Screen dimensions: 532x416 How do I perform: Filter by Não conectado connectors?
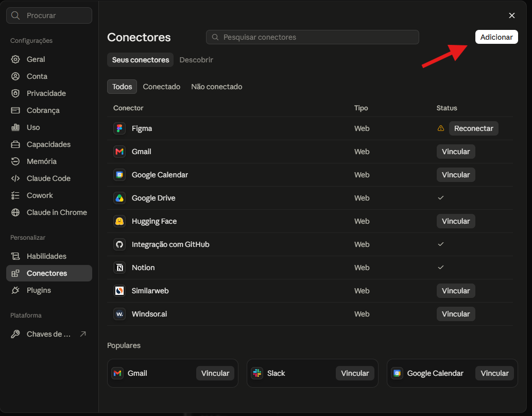tap(216, 87)
